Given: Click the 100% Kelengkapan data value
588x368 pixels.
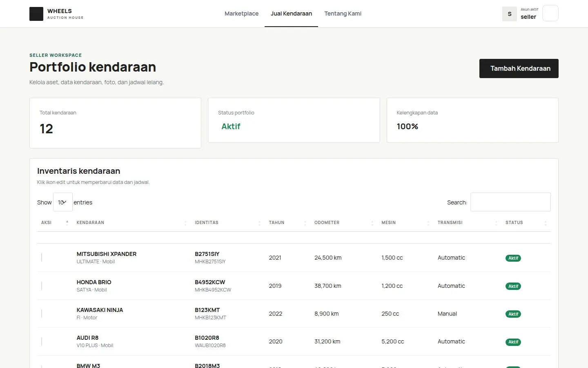Looking at the screenshot, I should click(x=408, y=126).
